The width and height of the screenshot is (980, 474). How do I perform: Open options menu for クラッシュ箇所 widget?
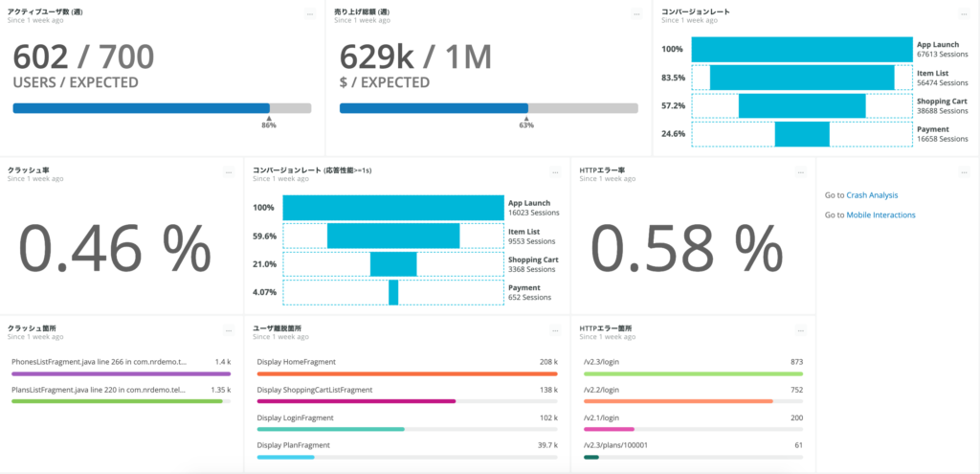click(x=228, y=331)
